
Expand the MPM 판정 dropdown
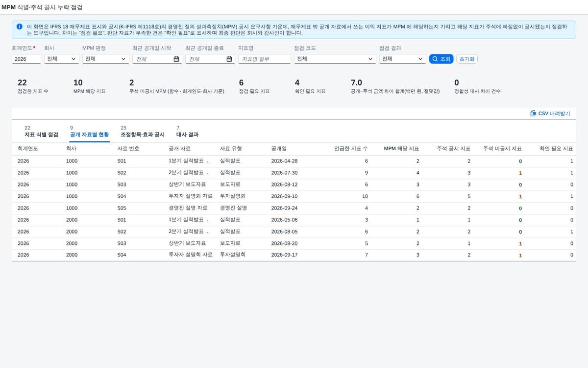pyautogui.click(x=123, y=59)
